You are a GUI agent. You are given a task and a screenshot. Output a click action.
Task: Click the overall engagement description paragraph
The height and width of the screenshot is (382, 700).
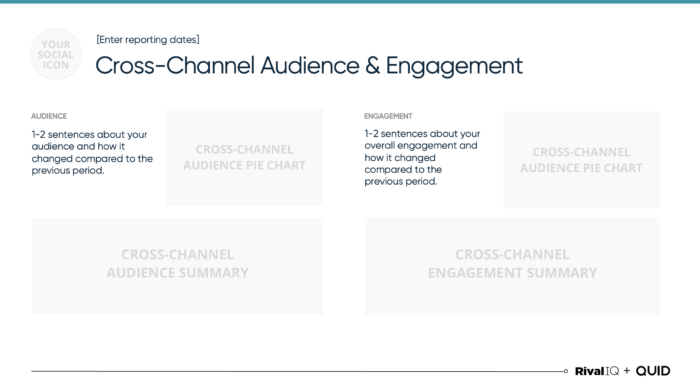422,158
